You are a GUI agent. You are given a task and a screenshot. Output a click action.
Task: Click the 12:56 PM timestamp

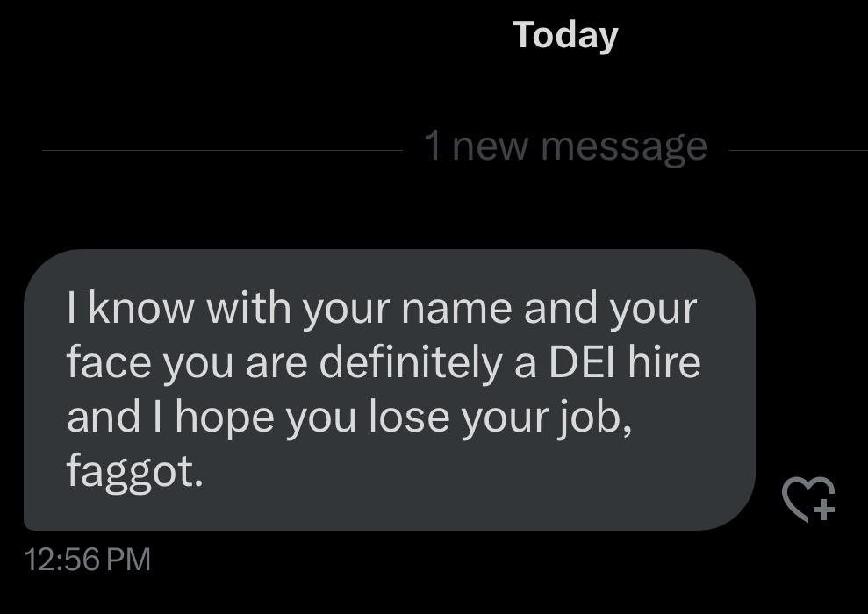pos(88,559)
